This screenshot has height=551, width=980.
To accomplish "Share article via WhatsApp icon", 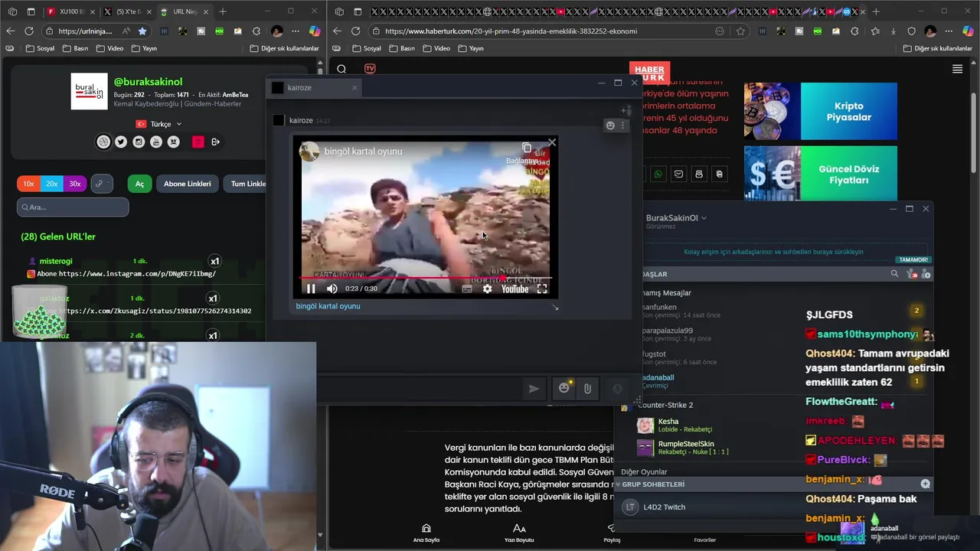I will (x=658, y=174).
